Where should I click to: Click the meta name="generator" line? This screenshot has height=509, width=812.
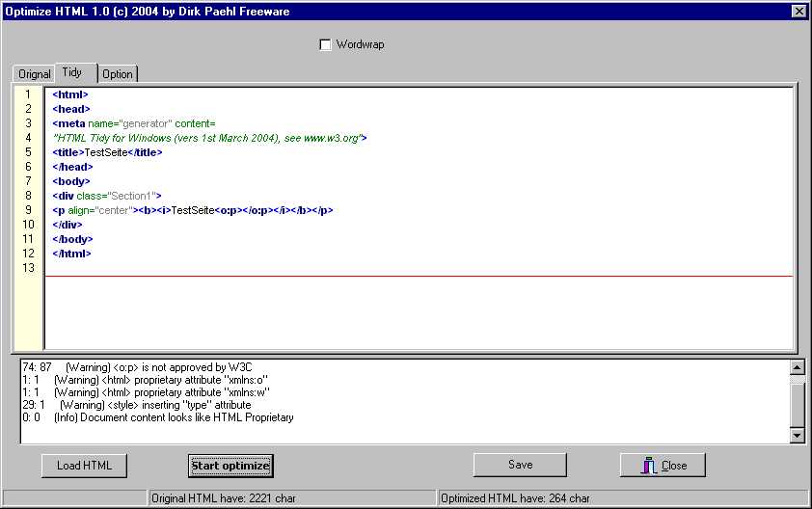134,123
